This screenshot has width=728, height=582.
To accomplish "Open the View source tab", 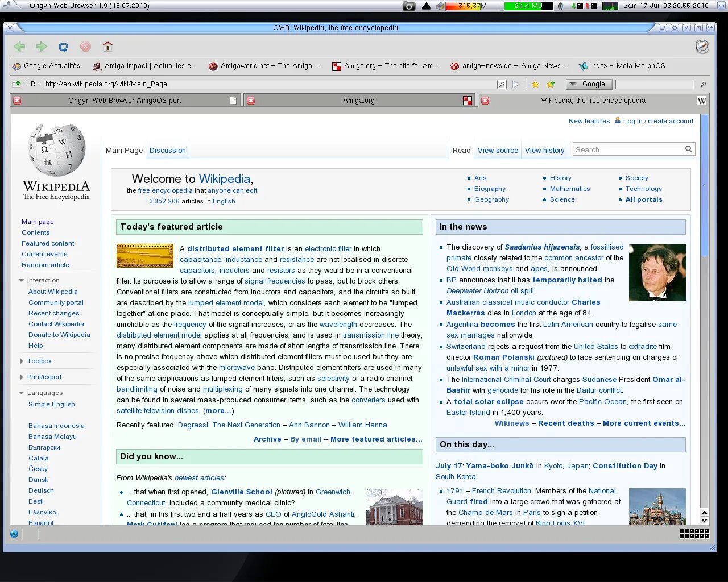I will tap(498, 151).
